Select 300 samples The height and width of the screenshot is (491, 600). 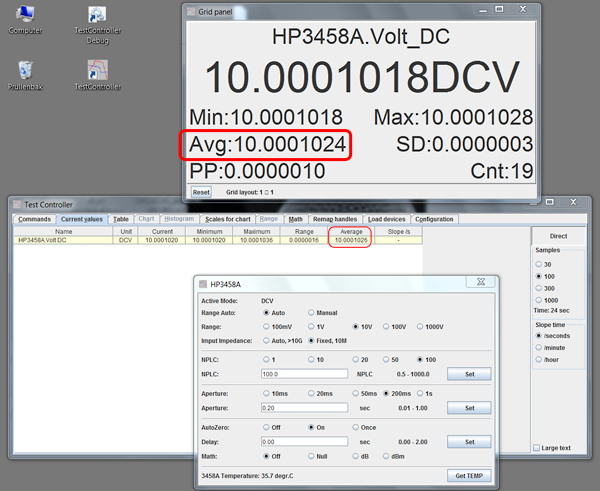click(x=539, y=288)
